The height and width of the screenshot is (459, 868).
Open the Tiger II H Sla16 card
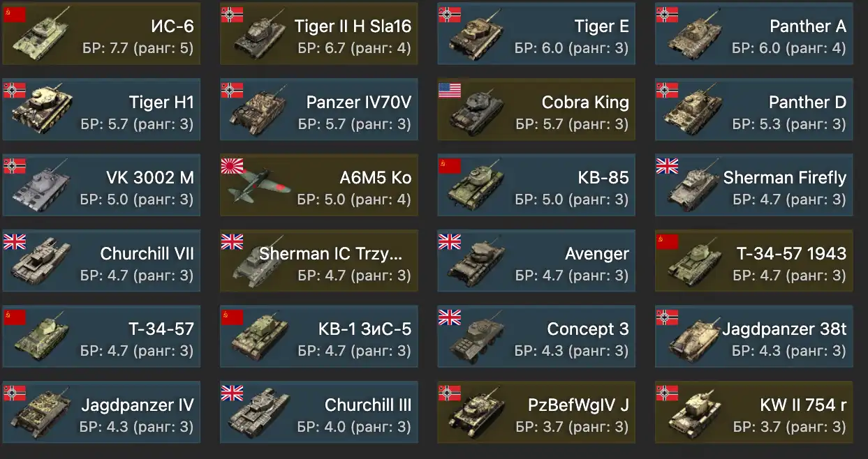coord(319,33)
